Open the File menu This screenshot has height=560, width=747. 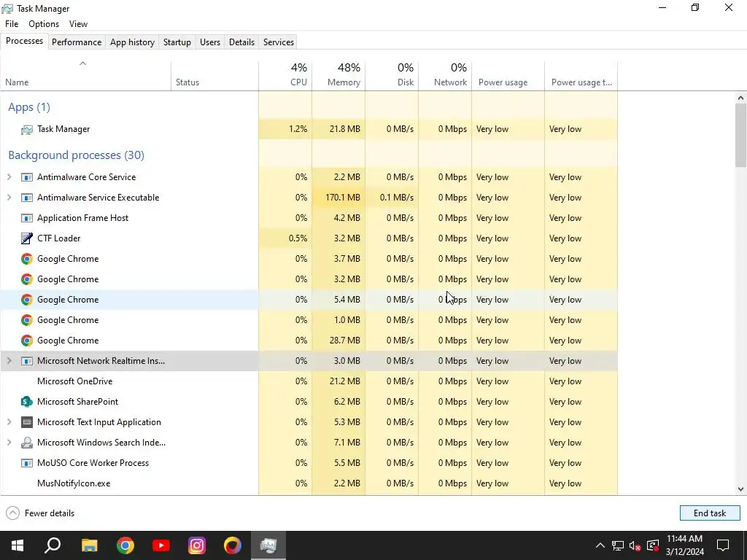click(12, 24)
